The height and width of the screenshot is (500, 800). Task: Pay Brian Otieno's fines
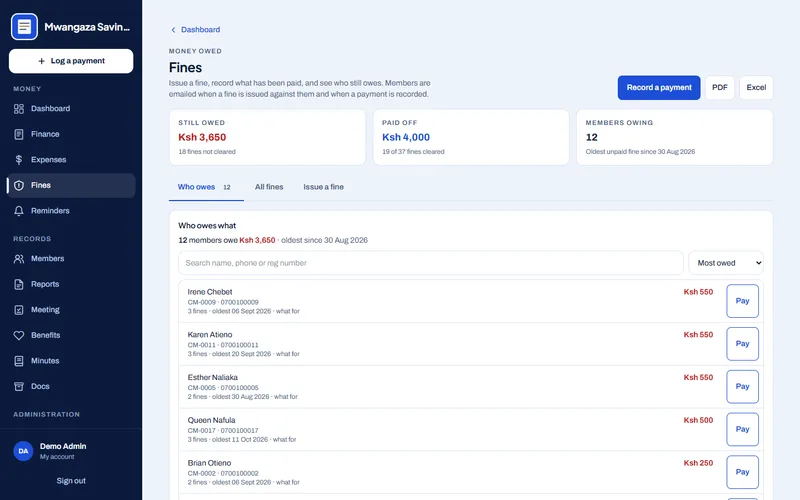pos(742,472)
